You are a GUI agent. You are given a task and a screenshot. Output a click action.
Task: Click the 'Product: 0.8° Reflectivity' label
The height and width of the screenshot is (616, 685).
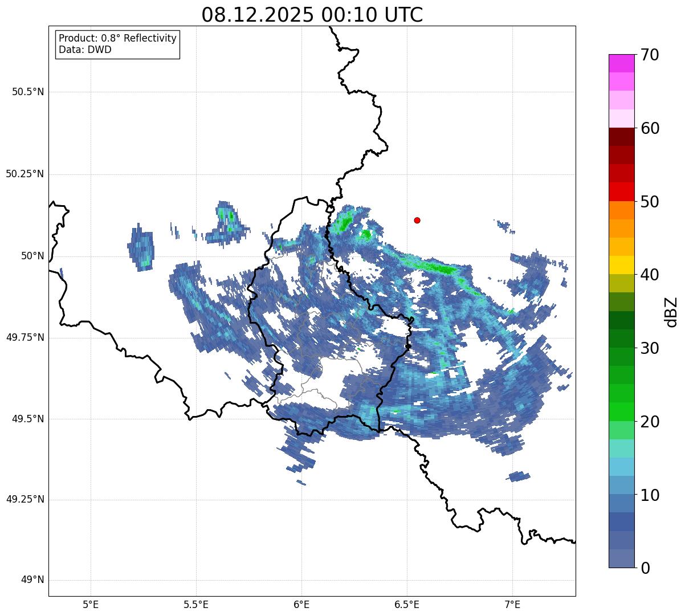tap(118, 38)
